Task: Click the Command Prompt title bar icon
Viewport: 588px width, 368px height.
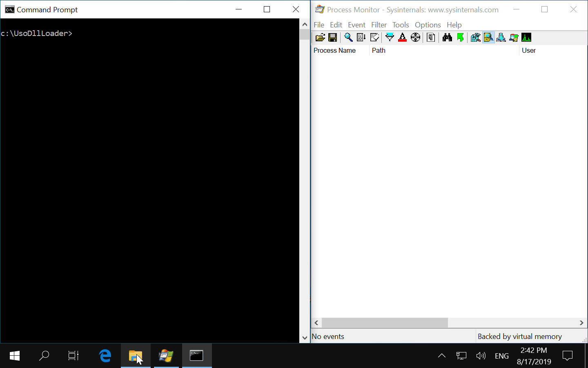Action: click(x=9, y=9)
